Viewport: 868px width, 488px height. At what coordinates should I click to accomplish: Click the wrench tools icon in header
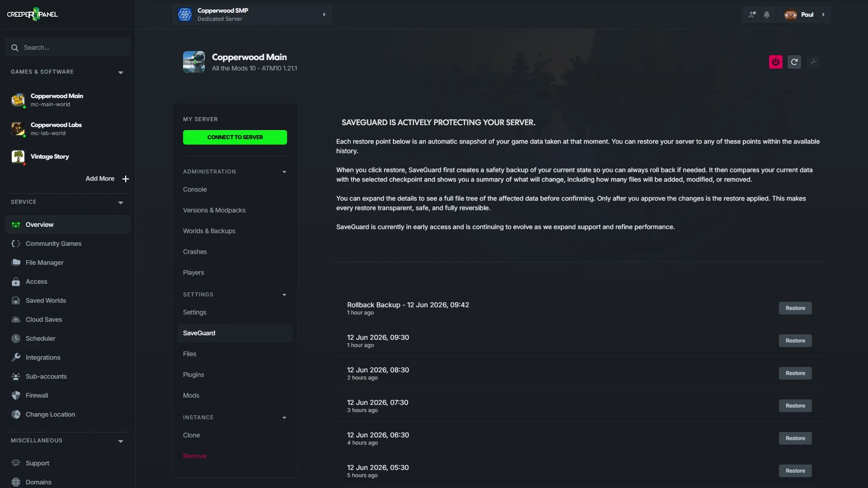click(813, 62)
